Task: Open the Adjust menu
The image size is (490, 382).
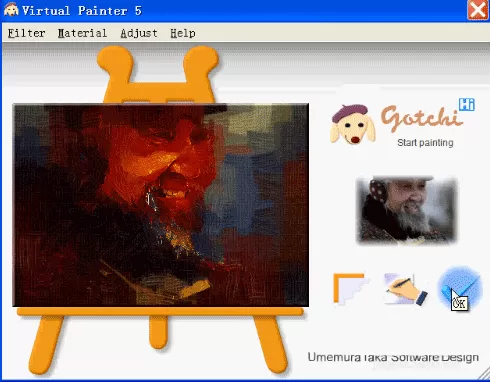Action: [x=139, y=33]
